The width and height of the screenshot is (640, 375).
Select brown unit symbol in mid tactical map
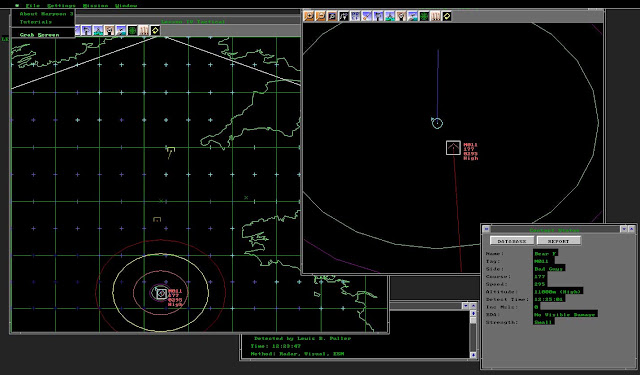(x=157, y=220)
